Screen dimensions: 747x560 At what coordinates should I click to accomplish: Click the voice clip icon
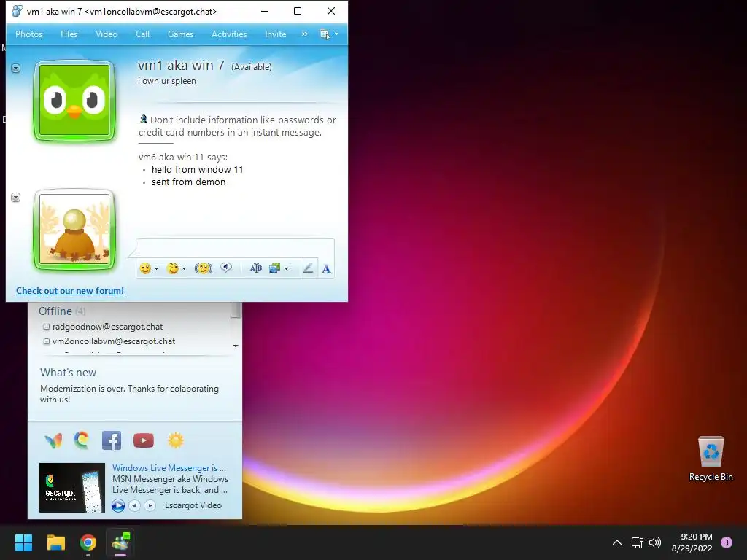[226, 268]
